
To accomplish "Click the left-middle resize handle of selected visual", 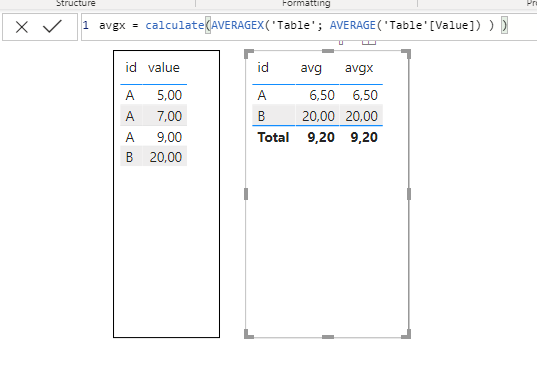I will (x=246, y=194).
